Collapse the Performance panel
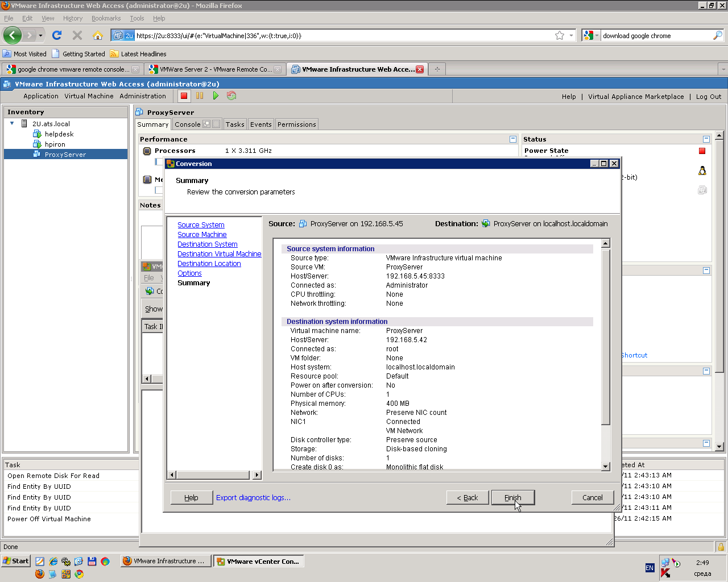This screenshot has height=582, width=728. click(513, 139)
